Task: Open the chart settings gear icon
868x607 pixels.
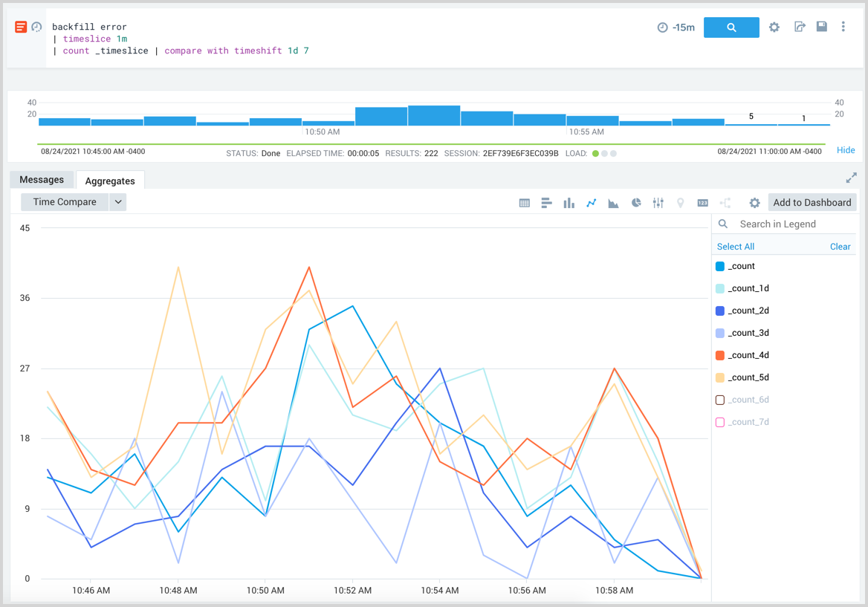Action: (754, 202)
